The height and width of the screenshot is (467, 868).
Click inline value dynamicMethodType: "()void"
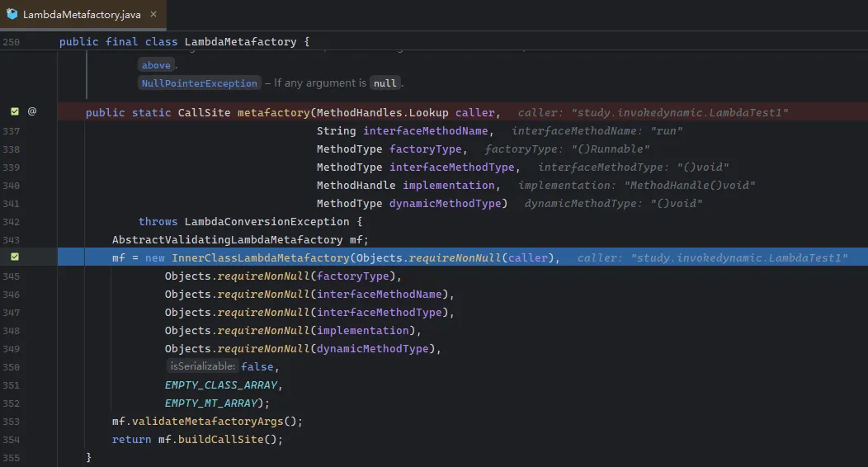[x=613, y=204]
